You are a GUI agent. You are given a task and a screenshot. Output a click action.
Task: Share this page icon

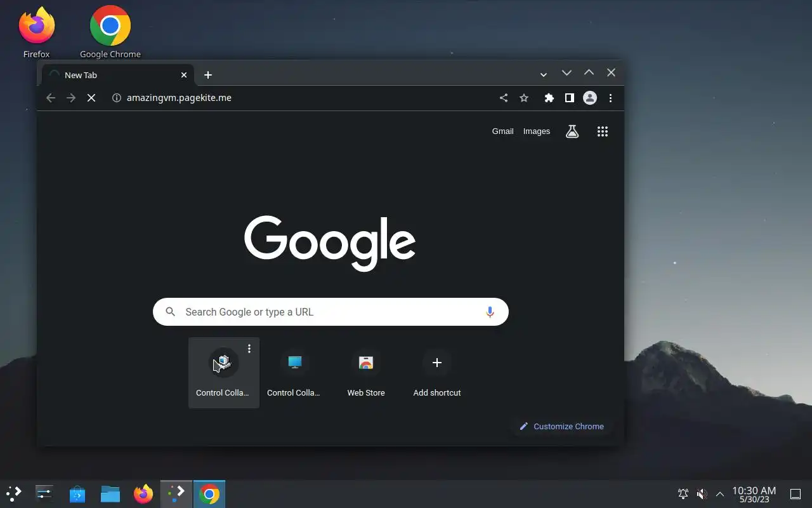(504, 98)
